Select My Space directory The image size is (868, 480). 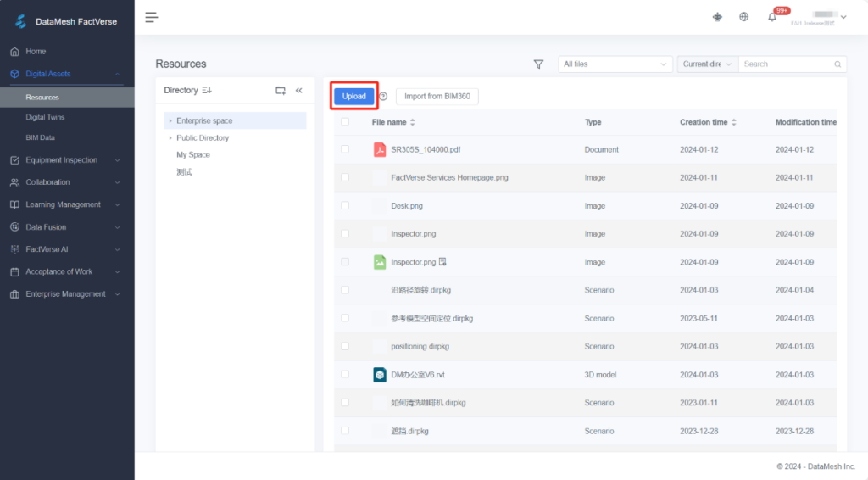click(x=193, y=155)
